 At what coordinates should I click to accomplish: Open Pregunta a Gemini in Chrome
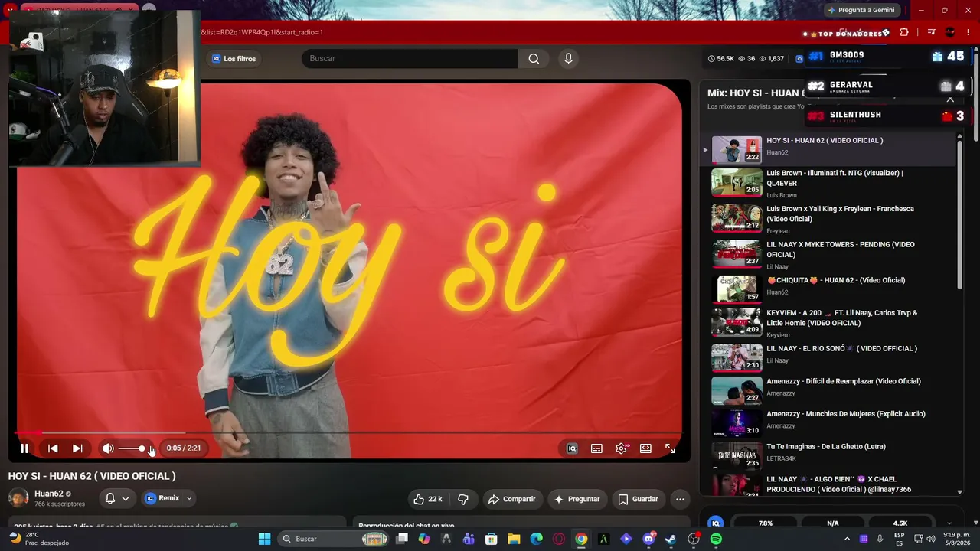click(x=861, y=10)
